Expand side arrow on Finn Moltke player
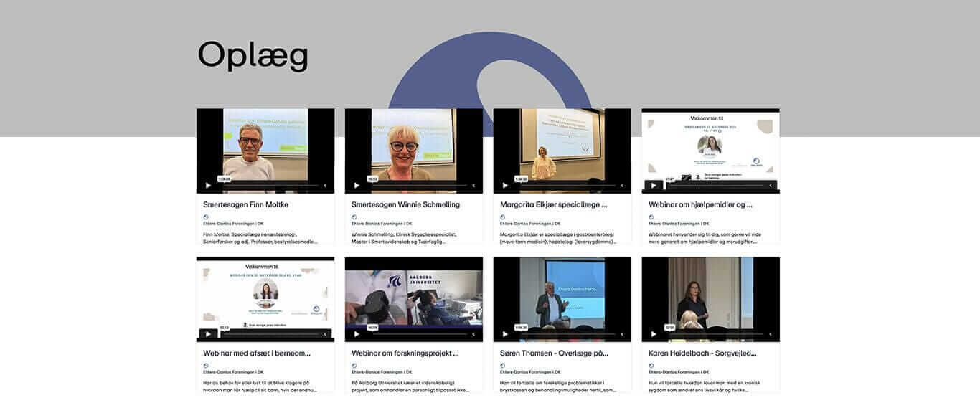This screenshot has width=980, height=413. pyautogui.click(x=326, y=185)
